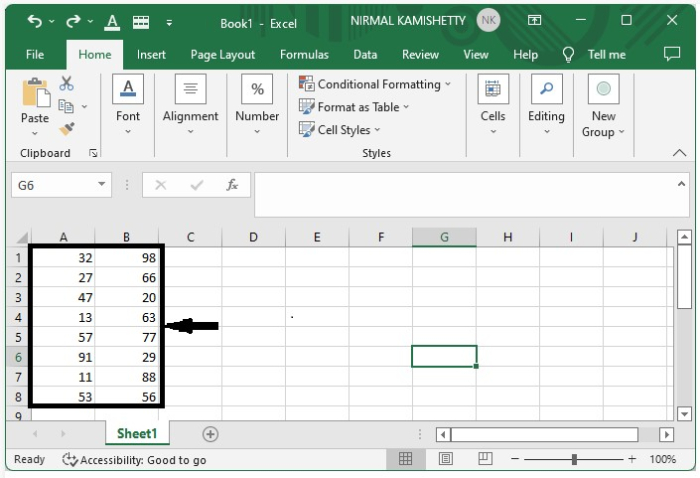The image size is (700, 478).
Task: Select the Format Painter brush
Action: tap(67, 129)
